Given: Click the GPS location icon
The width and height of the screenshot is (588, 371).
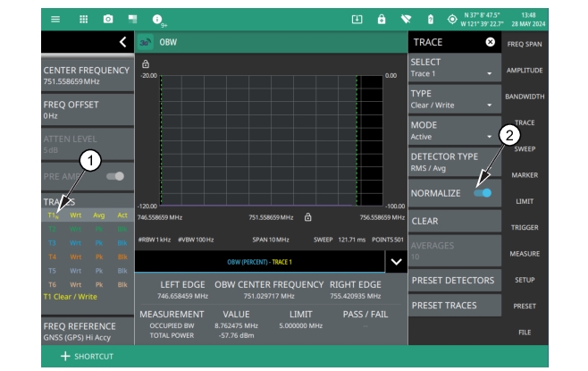Looking at the screenshot, I should [x=451, y=19].
